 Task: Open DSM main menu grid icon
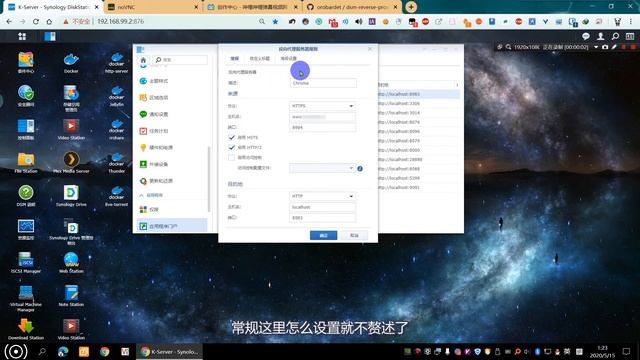pyautogui.click(x=22, y=36)
